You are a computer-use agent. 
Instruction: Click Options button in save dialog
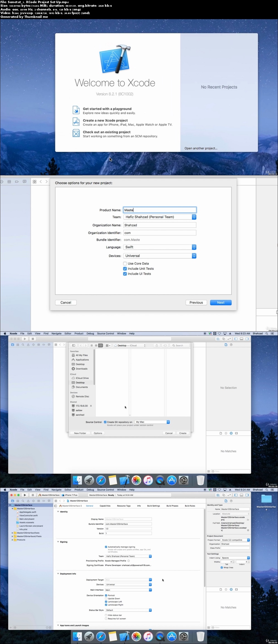pyautogui.click(x=98, y=433)
